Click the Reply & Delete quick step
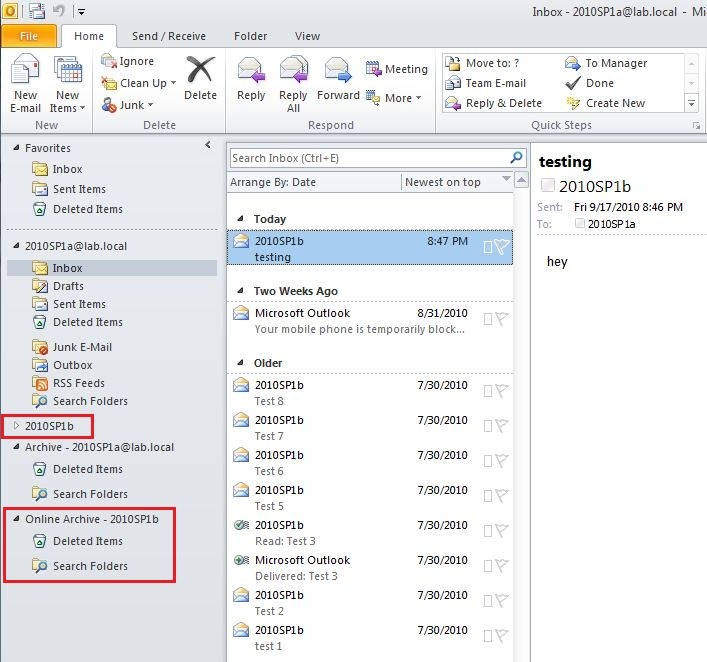 click(x=494, y=103)
